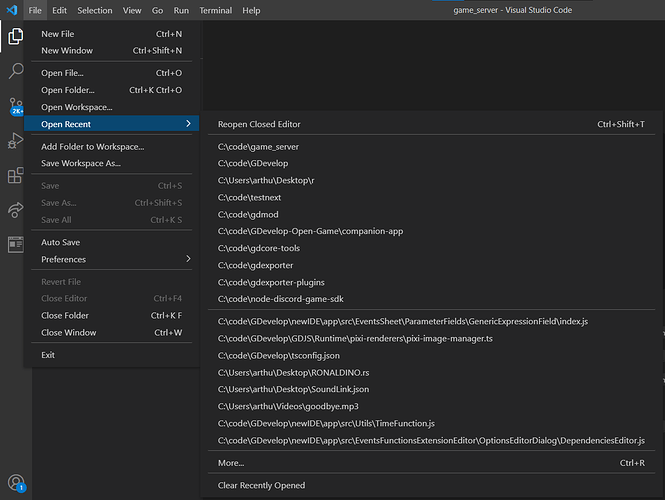Screen dimensions: 665x500
Task: Open the Go menu
Action: click(157, 10)
